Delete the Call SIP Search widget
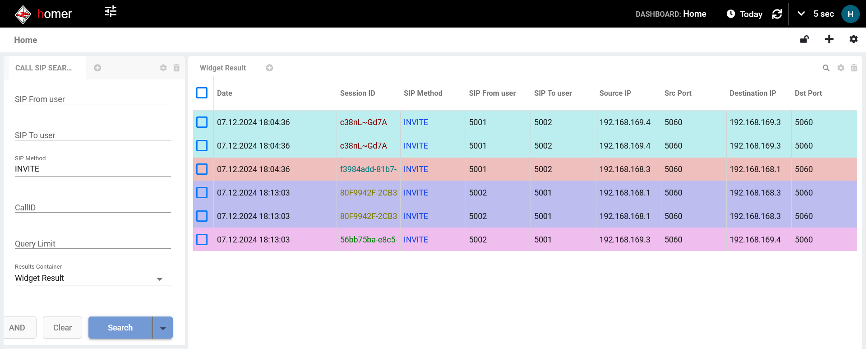Viewport: 868px width, 349px height. tap(176, 68)
